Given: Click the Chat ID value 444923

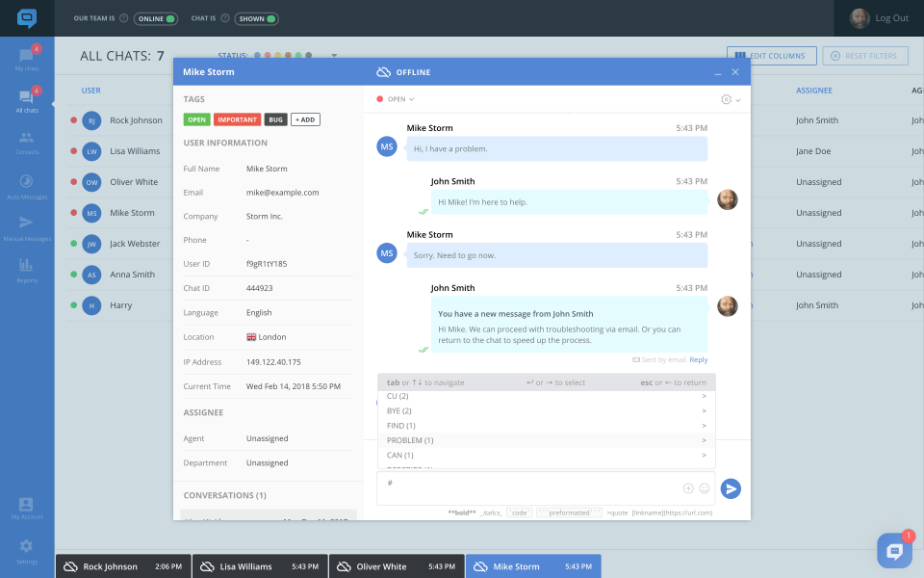Looking at the screenshot, I should [259, 288].
